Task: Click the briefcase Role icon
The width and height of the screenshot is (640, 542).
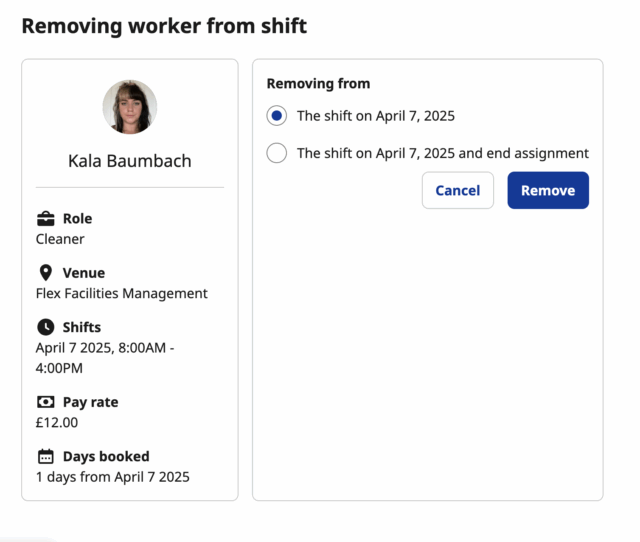Action: pyautogui.click(x=45, y=218)
